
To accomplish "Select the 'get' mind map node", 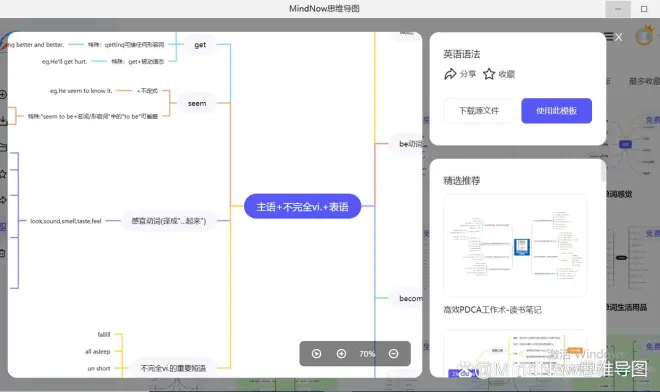I will click(x=200, y=45).
